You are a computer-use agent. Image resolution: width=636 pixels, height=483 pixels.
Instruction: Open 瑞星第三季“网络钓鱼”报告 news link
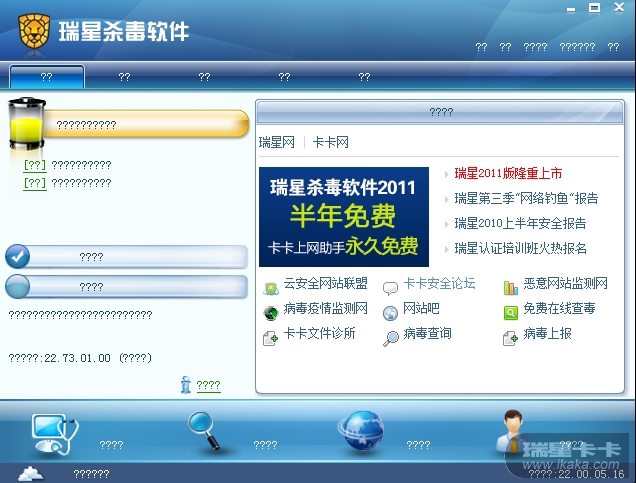coord(526,198)
